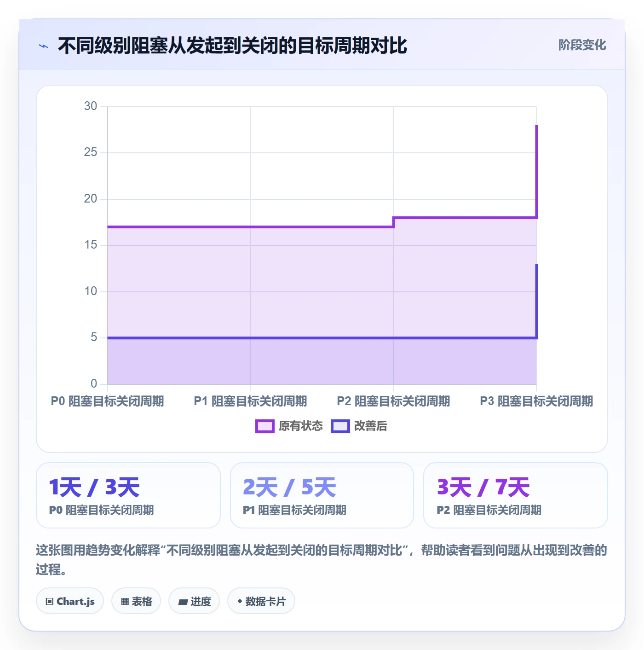The width and height of the screenshot is (644, 650).
Task: Click the P3 阻塞目标关闭周期 x-axis label
Action: (x=536, y=401)
